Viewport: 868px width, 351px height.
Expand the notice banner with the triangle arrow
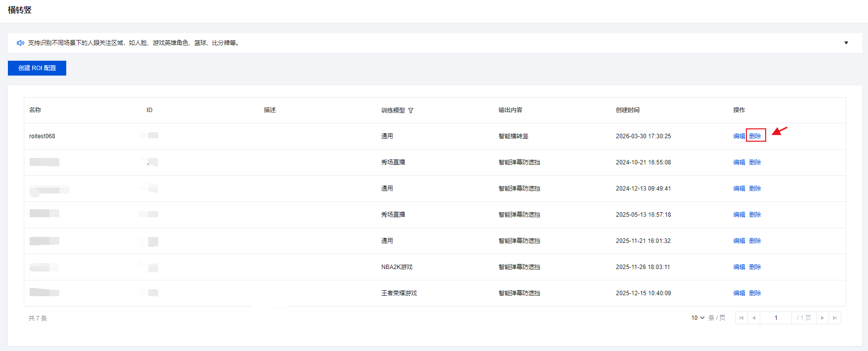click(x=846, y=43)
